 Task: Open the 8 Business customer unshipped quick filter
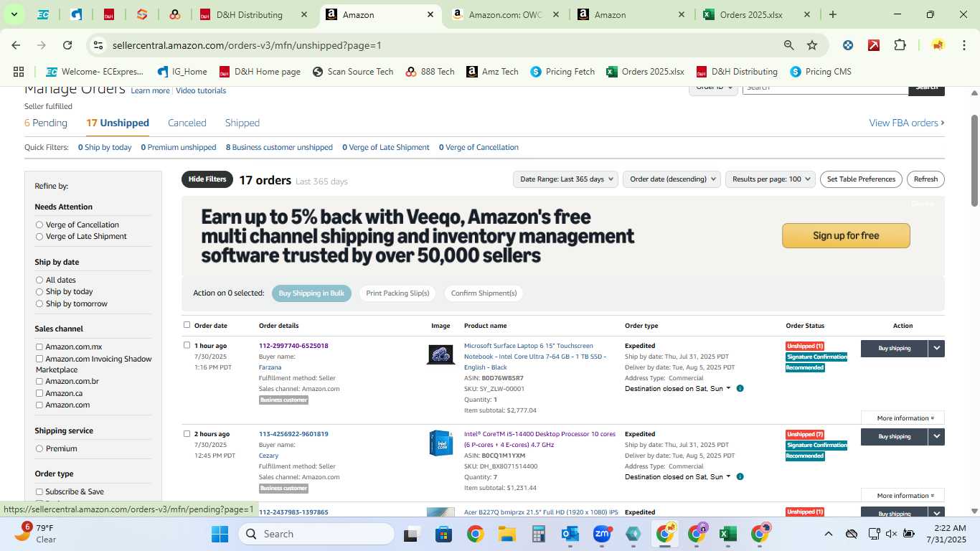[x=279, y=147]
